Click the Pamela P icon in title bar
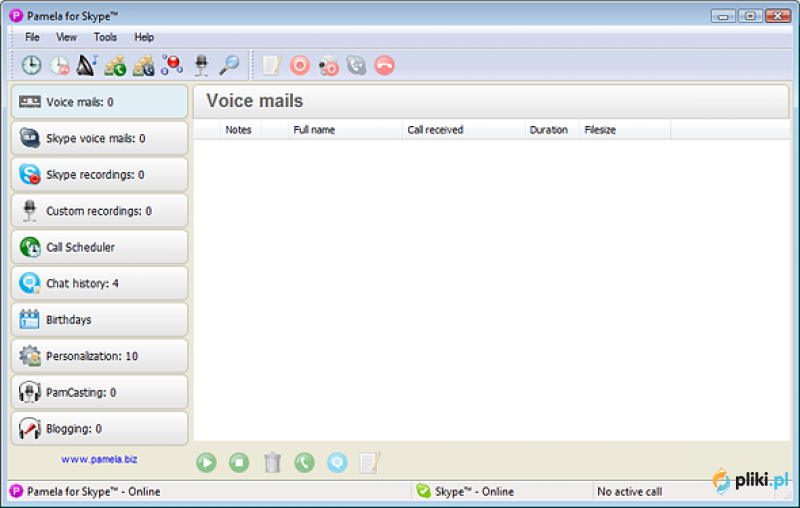Viewport: 800px width, 508px height. pos(16,16)
